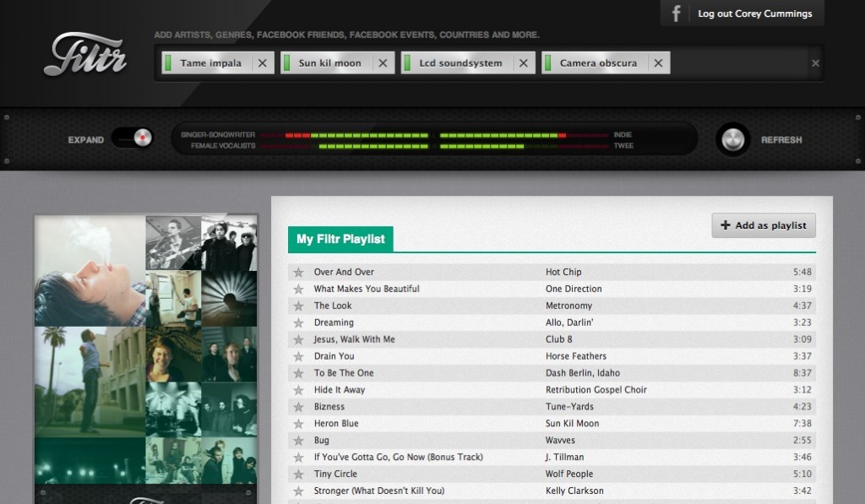Click the artist name Club 8
Screen dimensions: 865x504
tap(559, 339)
